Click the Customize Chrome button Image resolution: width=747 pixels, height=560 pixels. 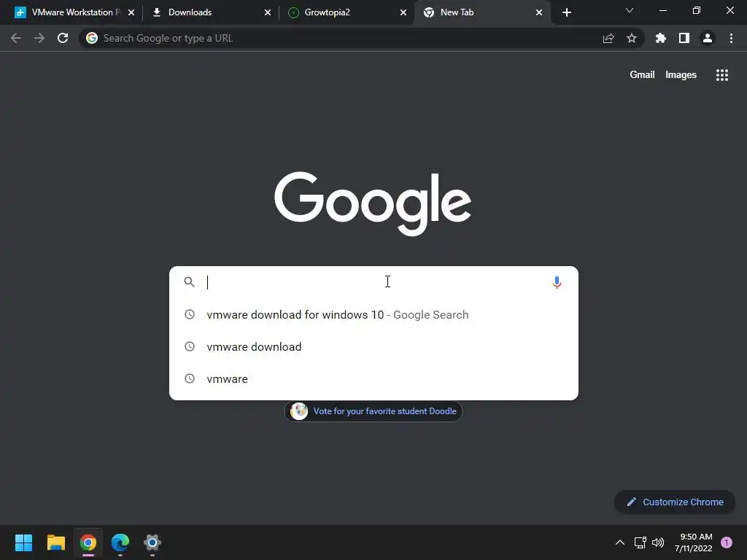[675, 502]
